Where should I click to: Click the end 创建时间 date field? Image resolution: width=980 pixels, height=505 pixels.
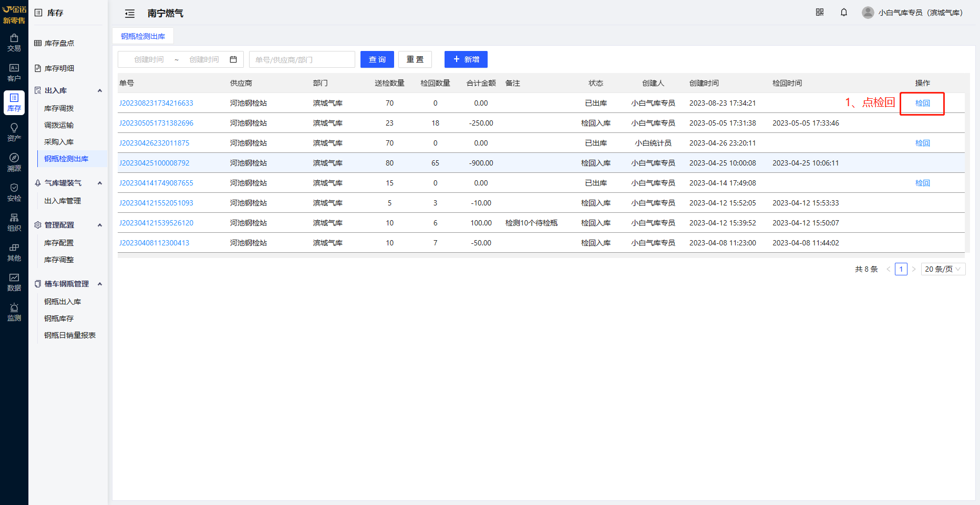pyautogui.click(x=204, y=59)
